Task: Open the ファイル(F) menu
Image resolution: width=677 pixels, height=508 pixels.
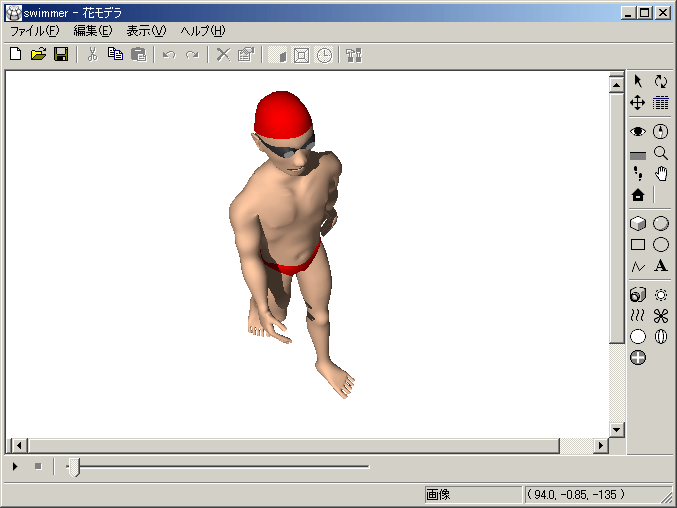Action: pyautogui.click(x=34, y=31)
